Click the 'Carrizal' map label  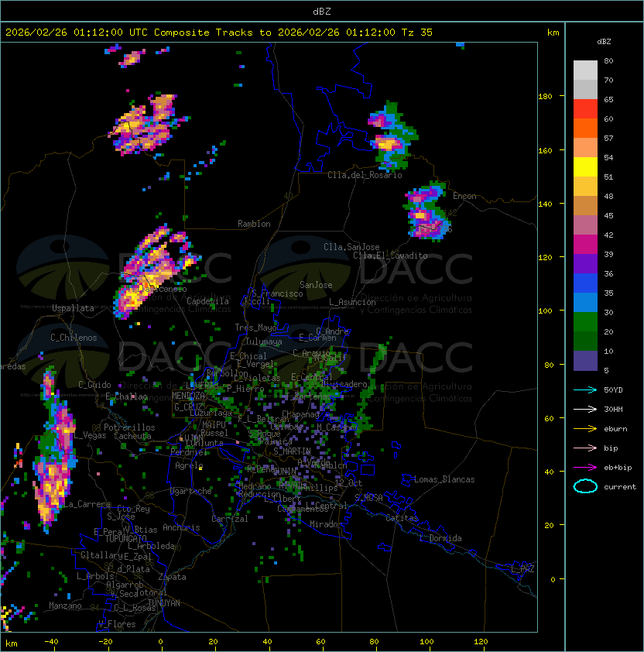pyautogui.click(x=230, y=519)
